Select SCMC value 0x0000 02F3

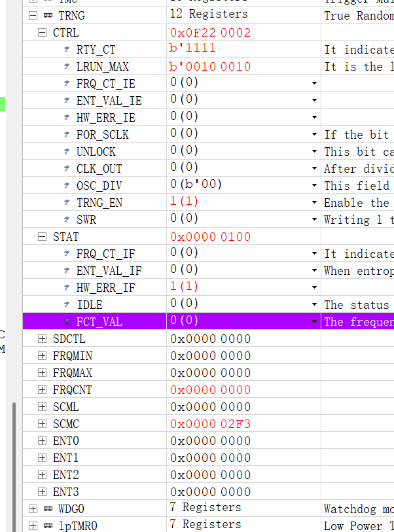210,424
